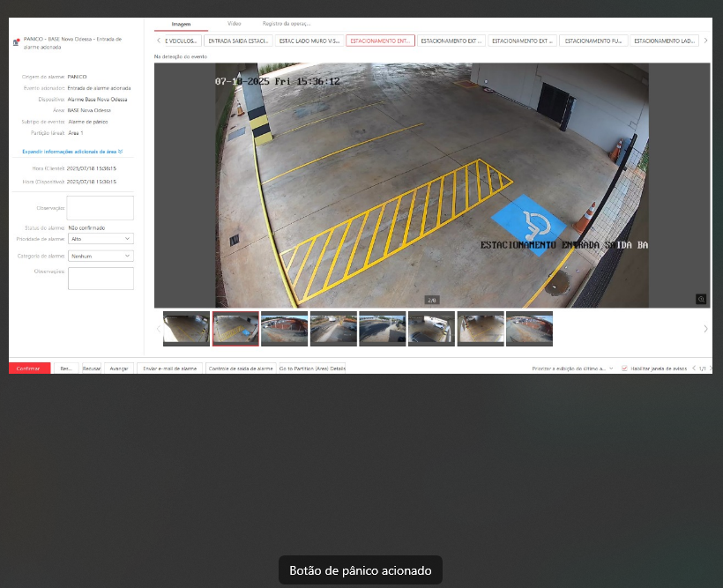Click the thumbnail strip's left arrow

[159, 329]
